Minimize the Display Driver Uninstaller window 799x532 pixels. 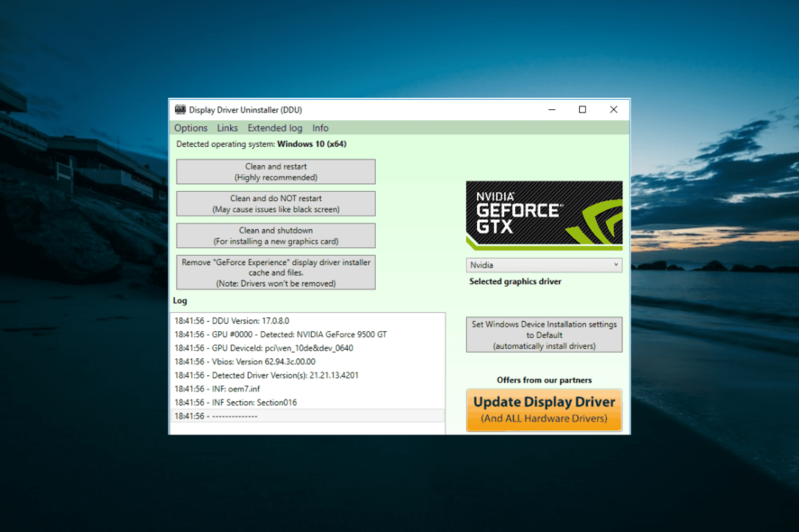point(552,110)
